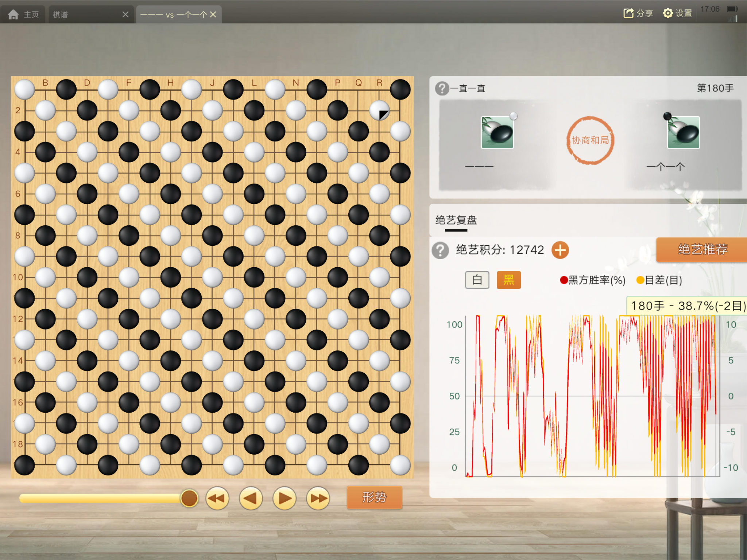The image size is (747, 560).
Task: Click the 形势 situation button
Action: click(x=374, y=497)
